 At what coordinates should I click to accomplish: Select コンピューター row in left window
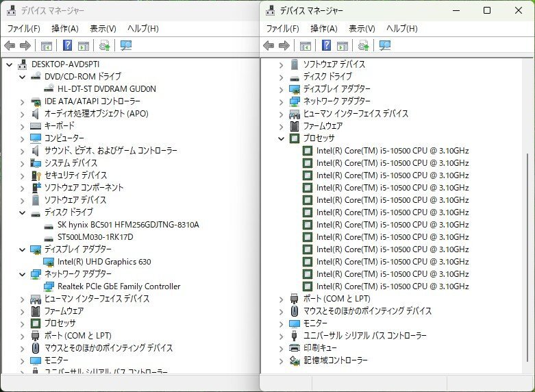(x=64, y=138)
